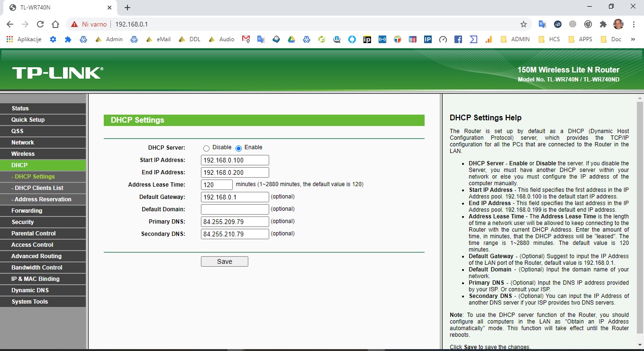Open HCS bookmarks folder
The image size is (644, 351).
click(550, 39)
